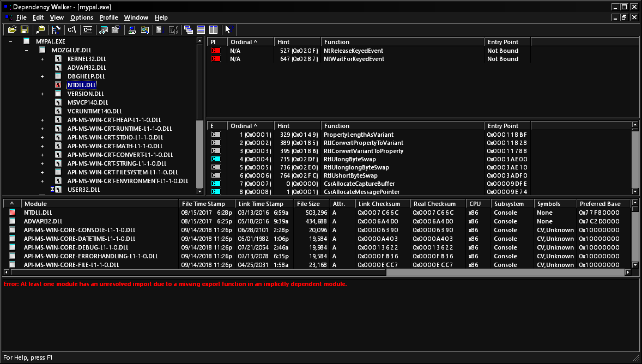Collapse the MOZGLUE.DLL tree node

pos(26,50)
